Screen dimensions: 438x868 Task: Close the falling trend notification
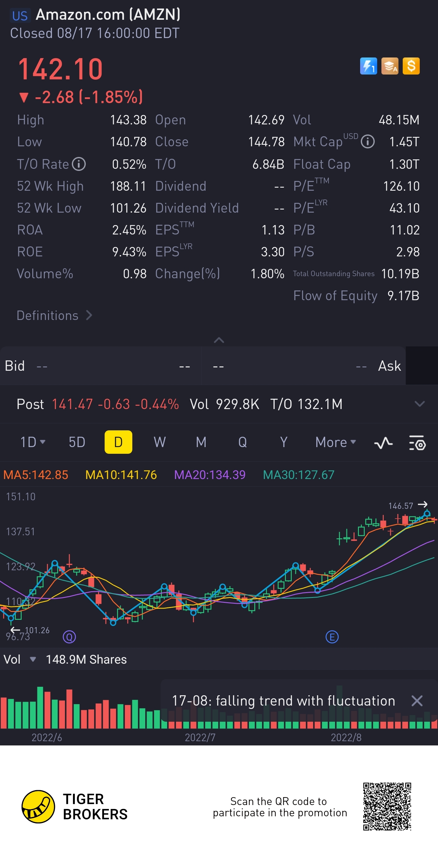pos(417,701)
